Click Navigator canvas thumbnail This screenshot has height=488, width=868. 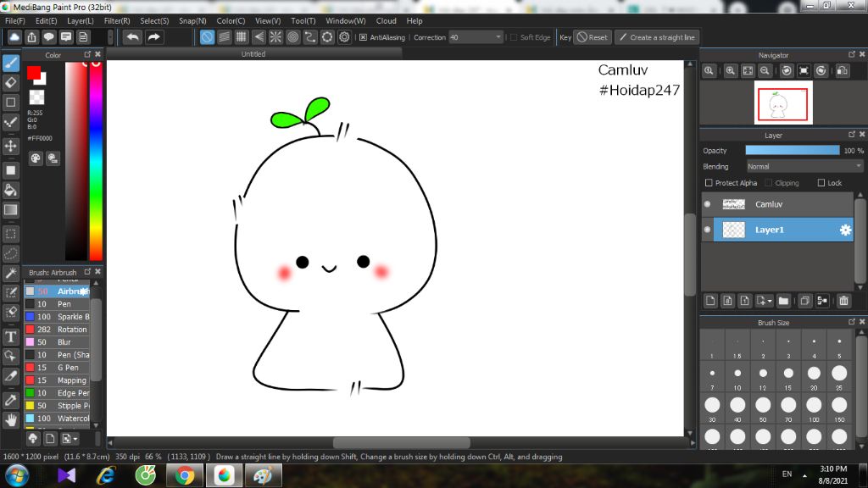(x=783, y=103)
